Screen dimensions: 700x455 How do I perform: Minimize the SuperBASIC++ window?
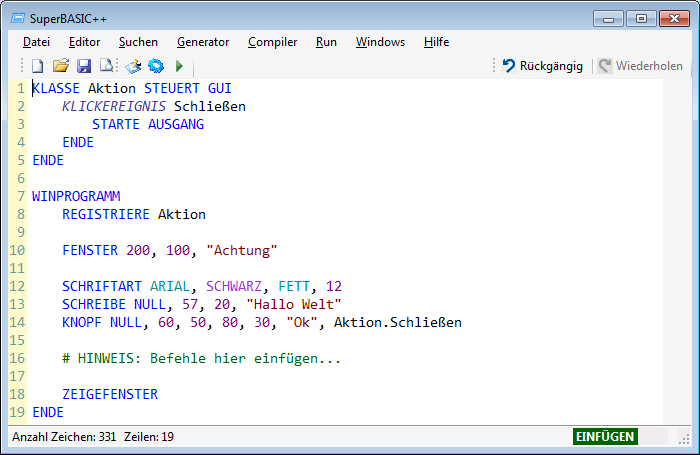tap(608, 19)
